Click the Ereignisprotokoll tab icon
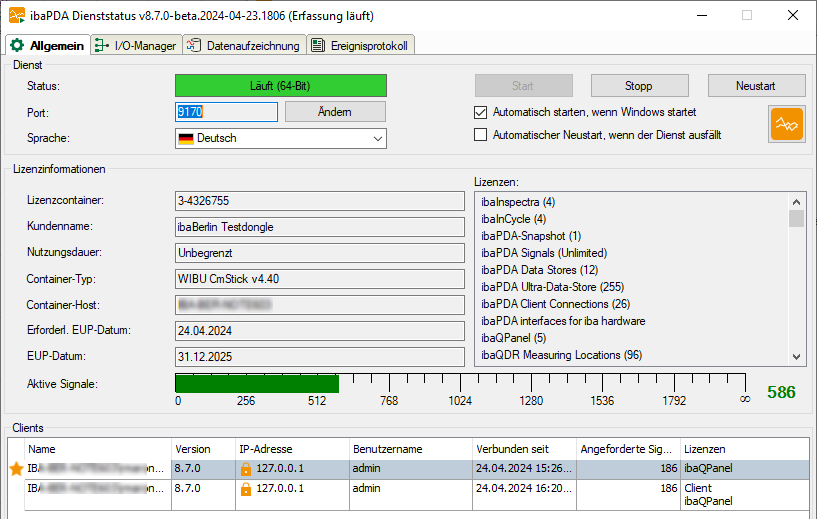This screenshot has height=519, width=817. [318, 45]
